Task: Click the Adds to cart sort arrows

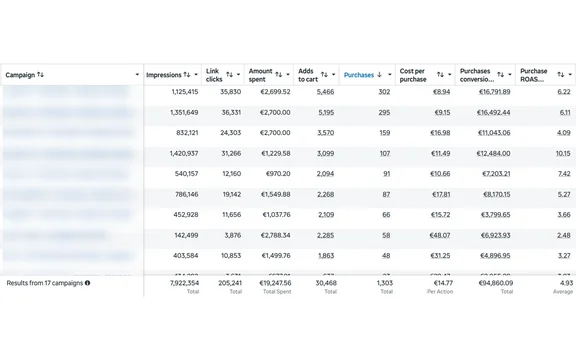Action: click(324, 75)
